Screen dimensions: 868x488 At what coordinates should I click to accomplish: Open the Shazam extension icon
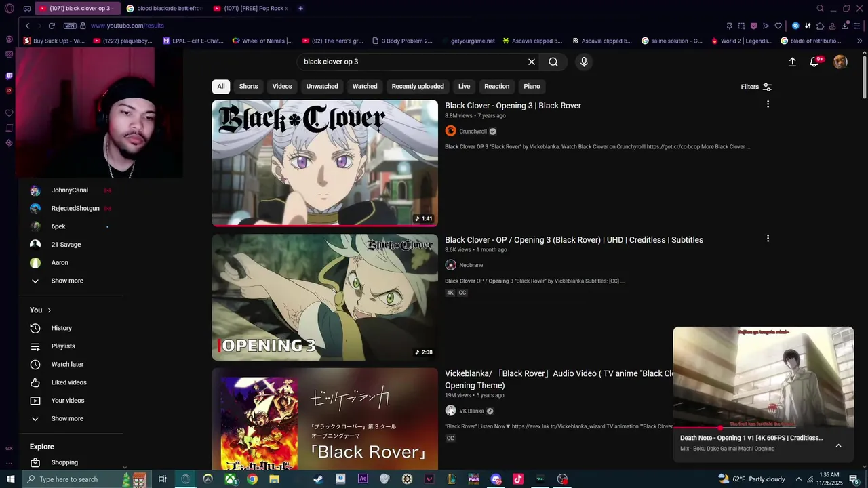[795, 26]
